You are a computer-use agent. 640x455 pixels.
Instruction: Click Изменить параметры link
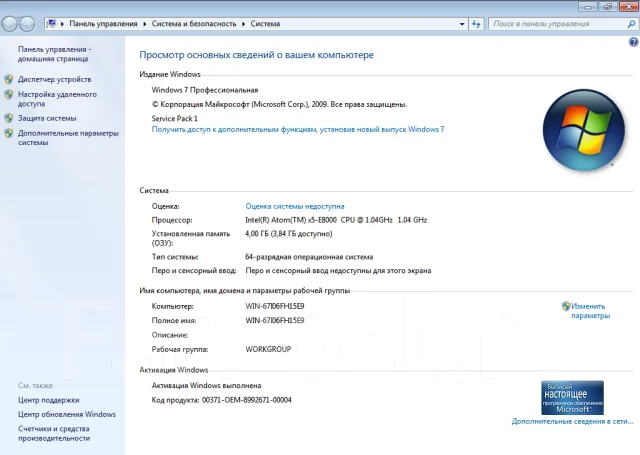pos(590,311)
